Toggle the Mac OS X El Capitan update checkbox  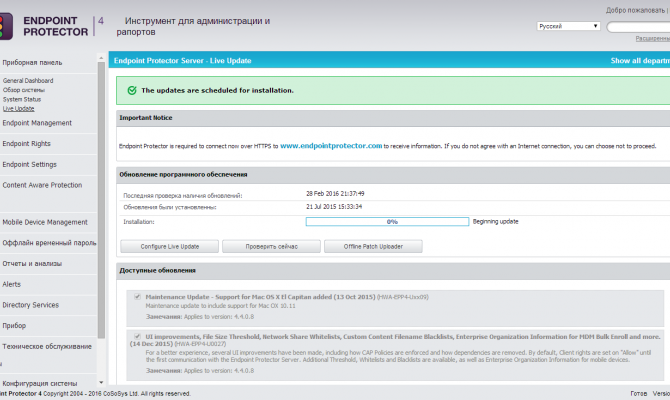(137, 297)
